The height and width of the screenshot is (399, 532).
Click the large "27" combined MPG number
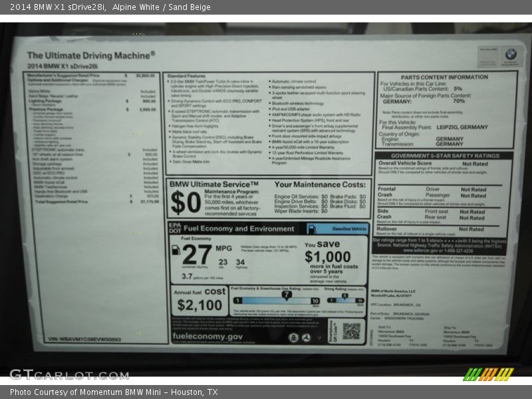197,255
